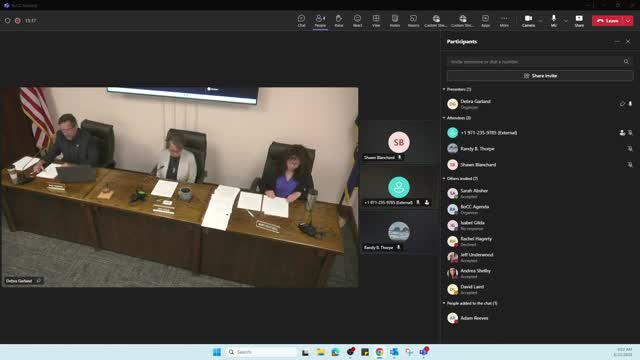Open the Apps button in toolbar
640x360 pixels.
pyautogui.click(x=485, y=20)
